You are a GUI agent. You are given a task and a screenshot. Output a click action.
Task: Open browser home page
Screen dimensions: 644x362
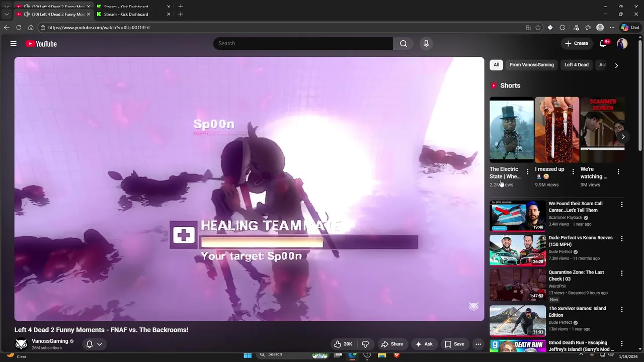[x=31, y=28]
